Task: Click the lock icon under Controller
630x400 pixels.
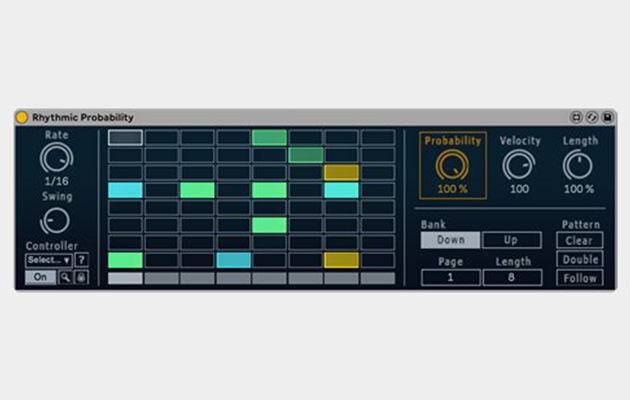Action: point(81,277)
